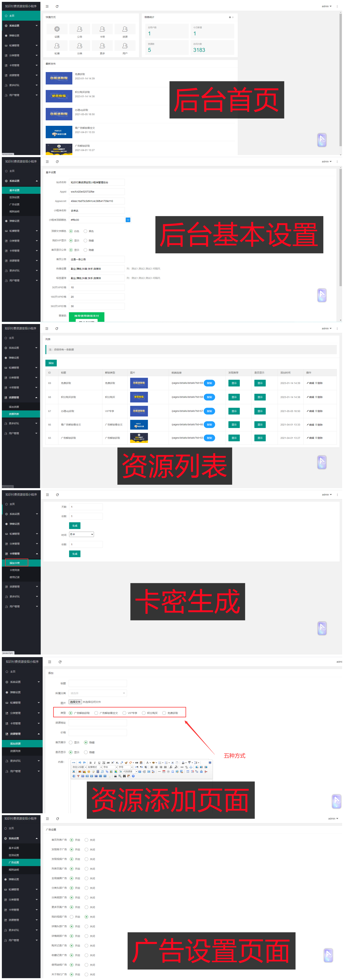Open the 月卡 time dropdown
This screenshot has height=980, width=344.
pyautogui.click(x=81, y=535)
